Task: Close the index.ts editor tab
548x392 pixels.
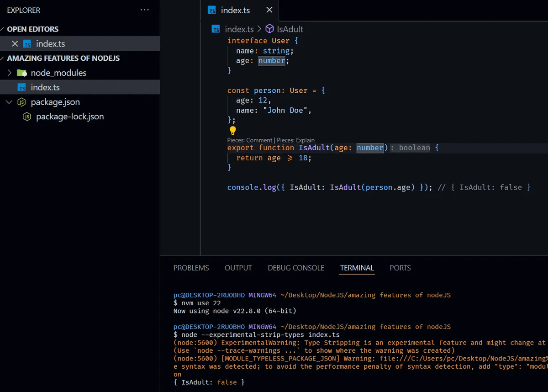Action: (269, 10)
